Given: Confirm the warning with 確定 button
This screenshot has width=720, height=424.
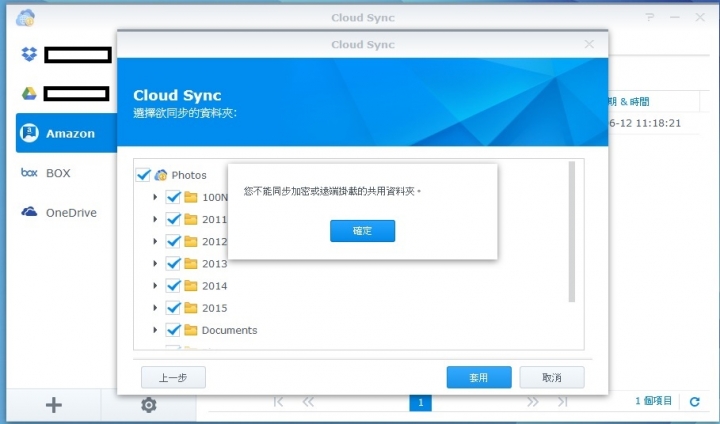Looking at the screenshot, I should point(362,231).
